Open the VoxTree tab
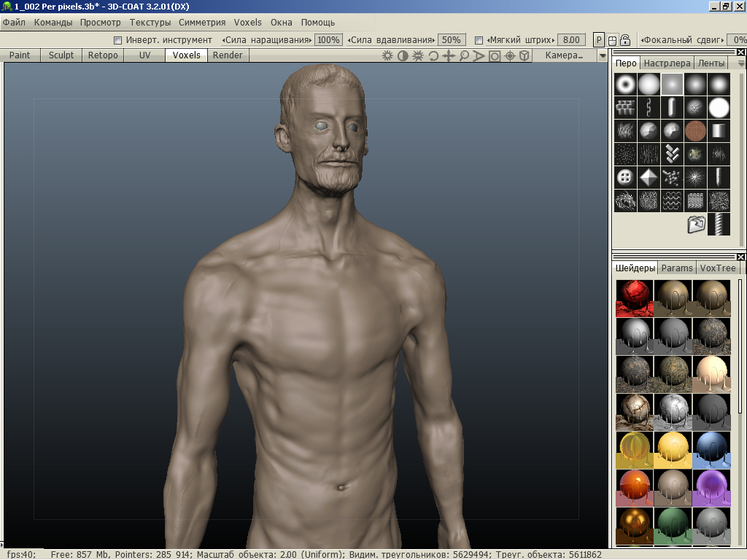 (x=718, y=268)
